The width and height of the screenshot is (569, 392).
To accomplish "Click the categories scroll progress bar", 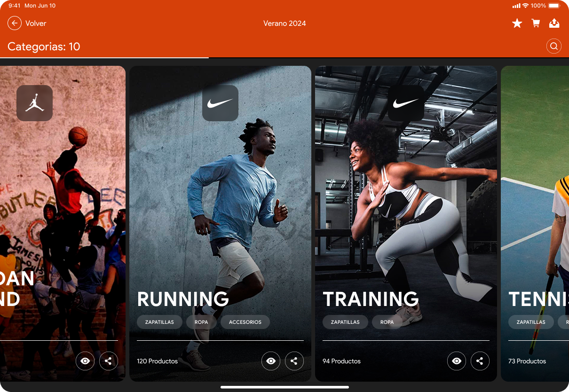I will point(284,57).
